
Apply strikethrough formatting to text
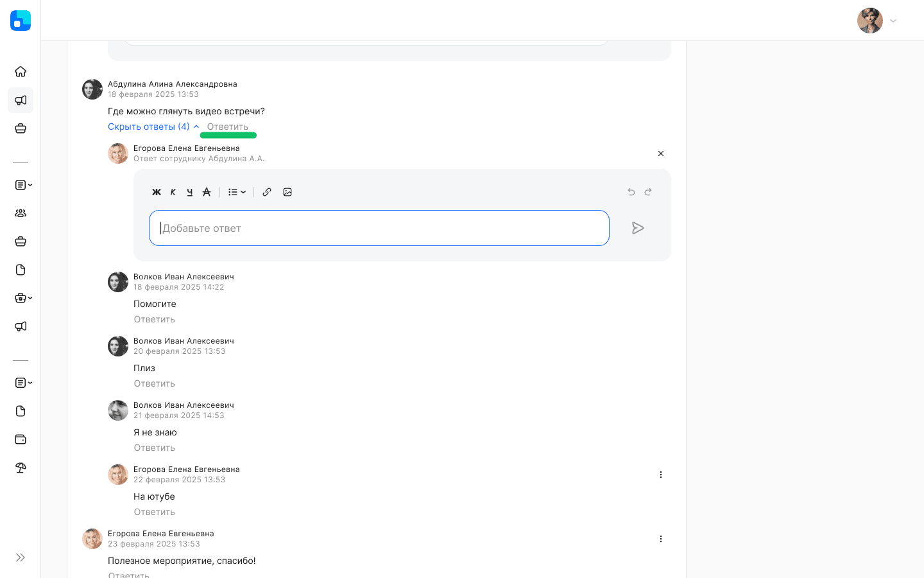(207, 192)
